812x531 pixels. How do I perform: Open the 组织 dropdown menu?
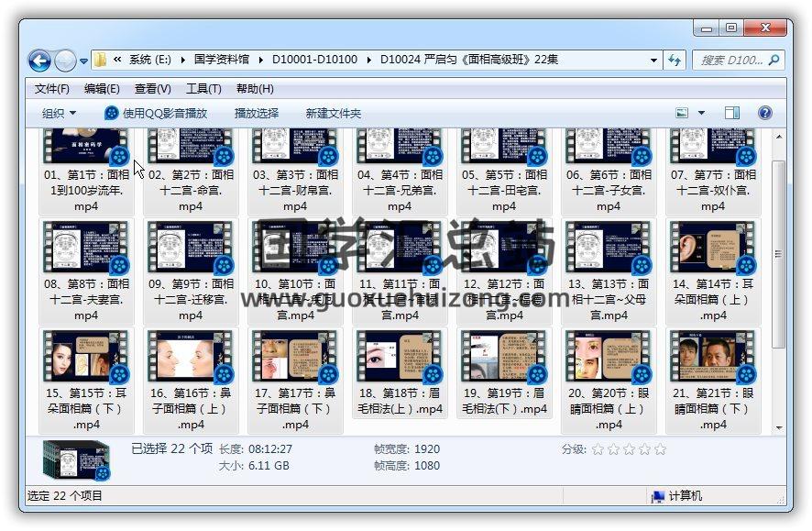(x=59, y=113)
